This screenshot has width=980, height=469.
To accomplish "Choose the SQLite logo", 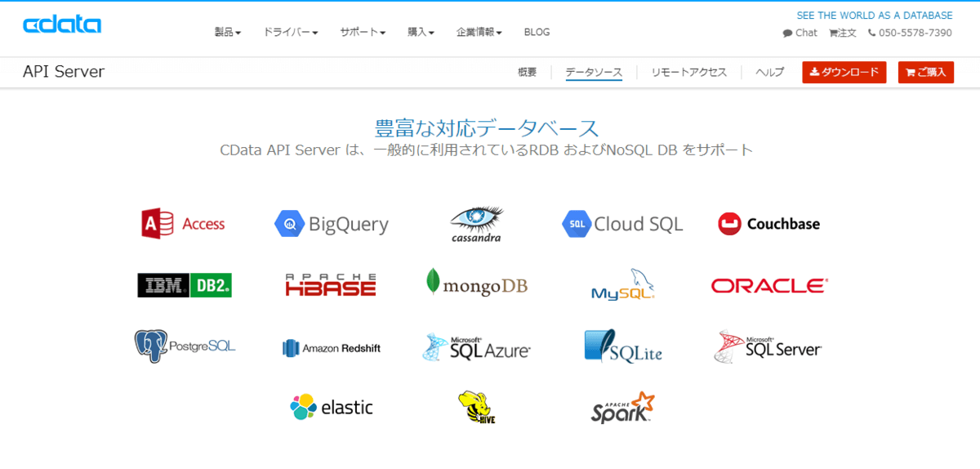I will 623,346.
